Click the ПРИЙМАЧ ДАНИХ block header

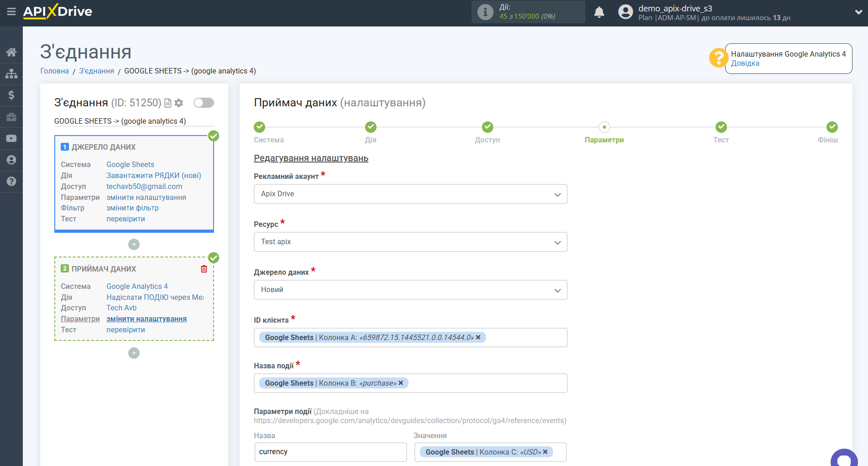coord(104,269)
